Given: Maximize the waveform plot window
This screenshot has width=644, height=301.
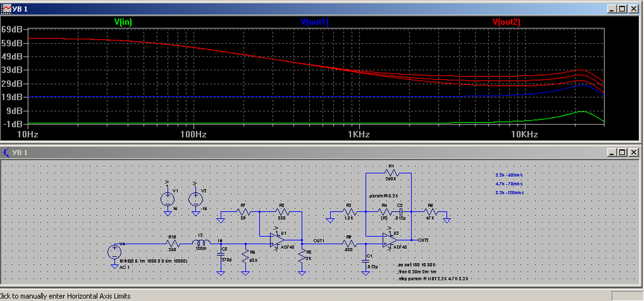Looking at the screenshot, I should tap(622, 8).
